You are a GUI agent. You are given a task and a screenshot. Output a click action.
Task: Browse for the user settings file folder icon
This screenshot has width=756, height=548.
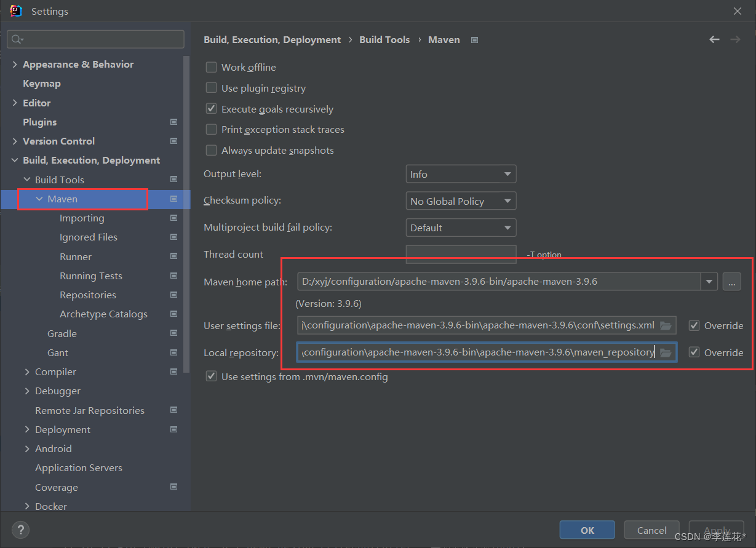666,326
